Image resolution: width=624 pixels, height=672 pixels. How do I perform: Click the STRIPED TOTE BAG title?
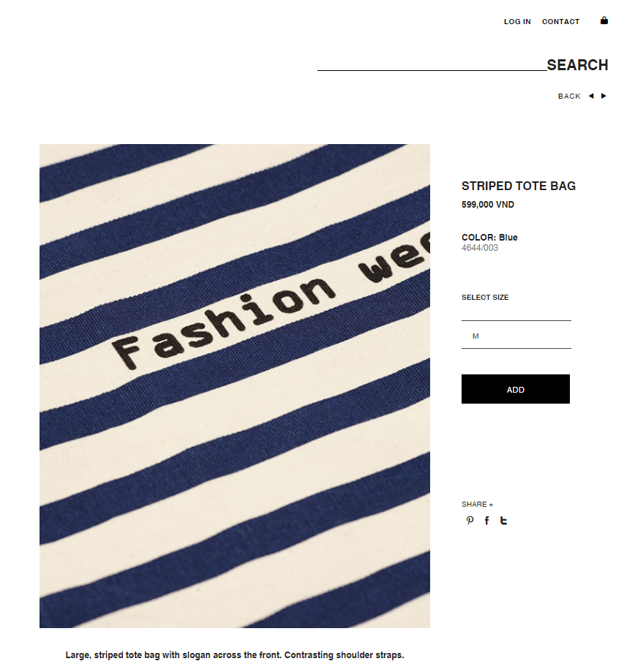(519, 186)
